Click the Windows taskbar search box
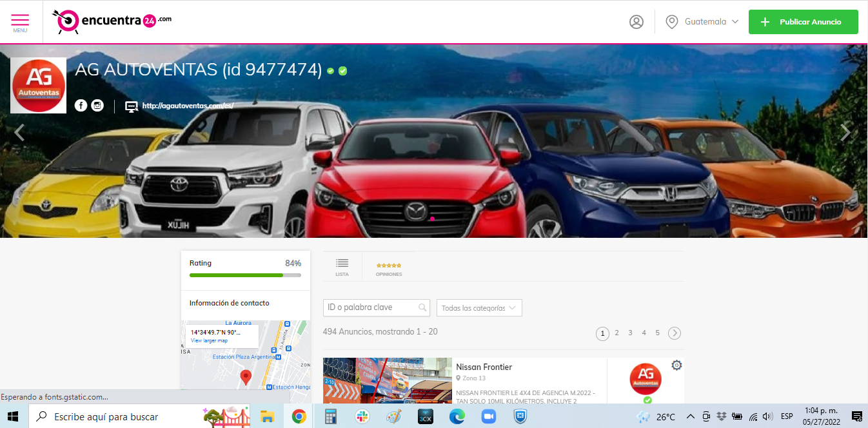The width and height of the screenshot is (868, 428). pos(141,416)
